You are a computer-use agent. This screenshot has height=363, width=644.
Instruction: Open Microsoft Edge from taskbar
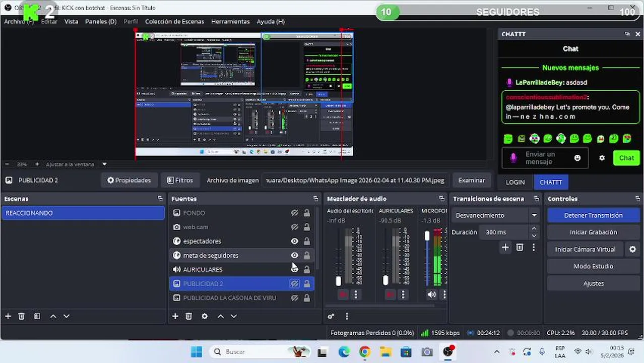point(344,352)
